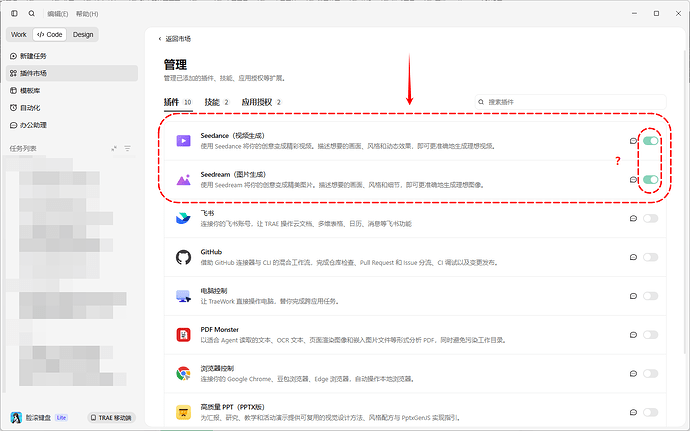Focus the 搜索插件 search field
Image resolution: width=690 pixels, height=431 pixels.
[x=571, y=102]
